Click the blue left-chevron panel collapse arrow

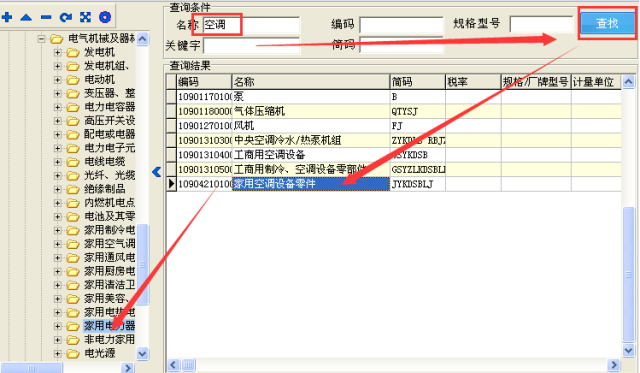coord(157,172)
